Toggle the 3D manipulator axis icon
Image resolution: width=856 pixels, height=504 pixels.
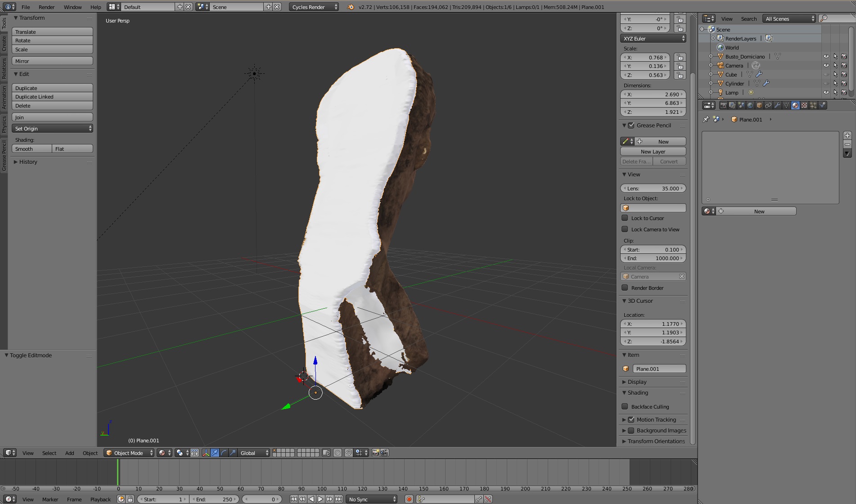[206, 453]
